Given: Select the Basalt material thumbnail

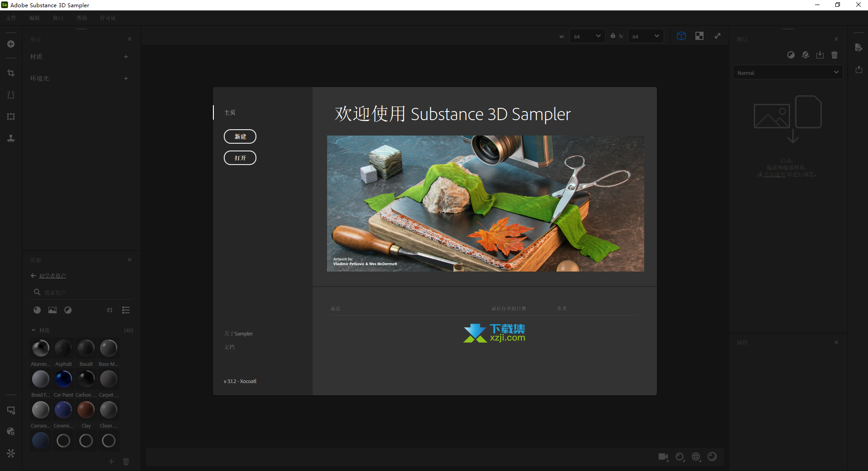Looking at the screenshot, I should [86, 348].
